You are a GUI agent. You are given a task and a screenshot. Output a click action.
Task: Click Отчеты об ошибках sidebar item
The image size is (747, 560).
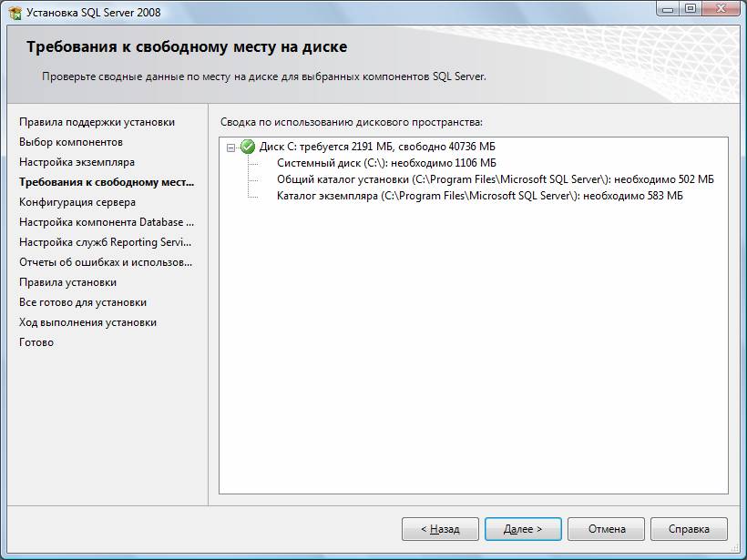pyautogui.click(x=105, y=262)
